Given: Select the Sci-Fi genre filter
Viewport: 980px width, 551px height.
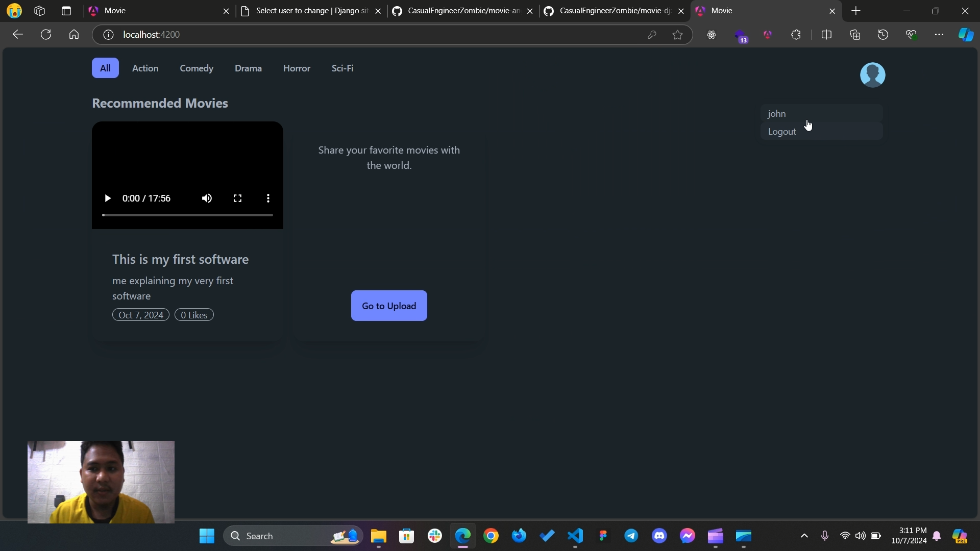Looking at the screenshot, I should pyautogui.click(x=342, y=68).
